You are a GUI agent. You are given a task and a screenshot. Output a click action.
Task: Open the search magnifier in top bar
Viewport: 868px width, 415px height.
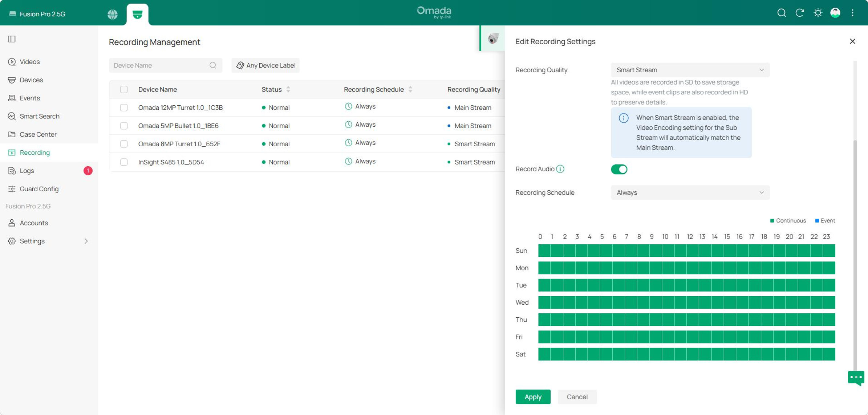[x=782, y=13]
